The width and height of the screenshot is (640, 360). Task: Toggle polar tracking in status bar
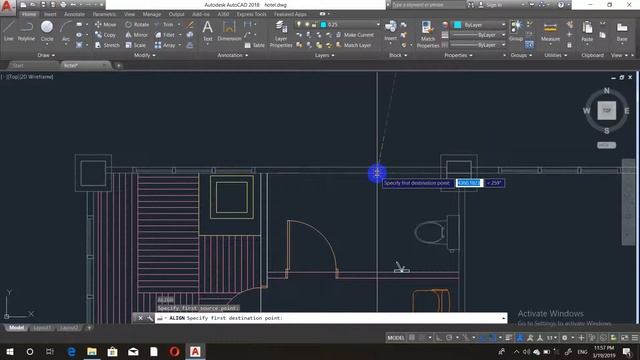449,338
